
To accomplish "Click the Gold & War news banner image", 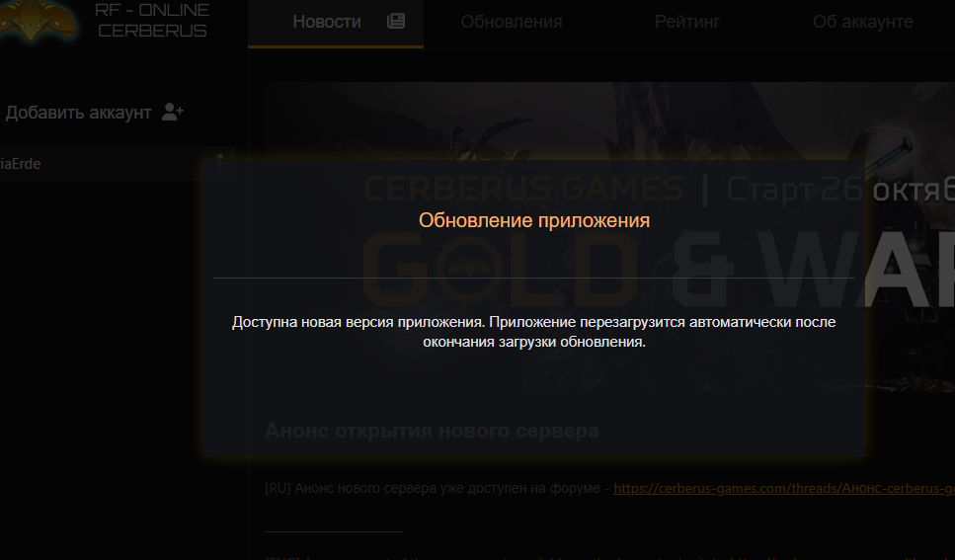I will (x=609, y=238).
